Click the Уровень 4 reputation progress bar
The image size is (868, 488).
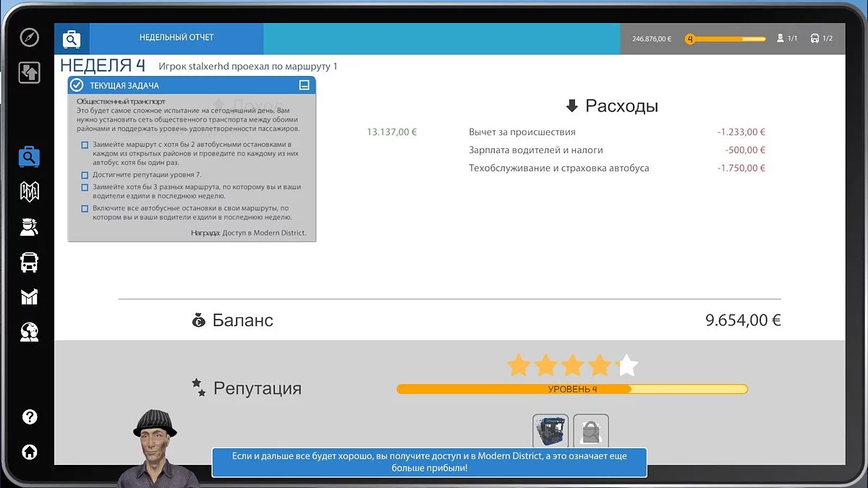tap(572, 389)
